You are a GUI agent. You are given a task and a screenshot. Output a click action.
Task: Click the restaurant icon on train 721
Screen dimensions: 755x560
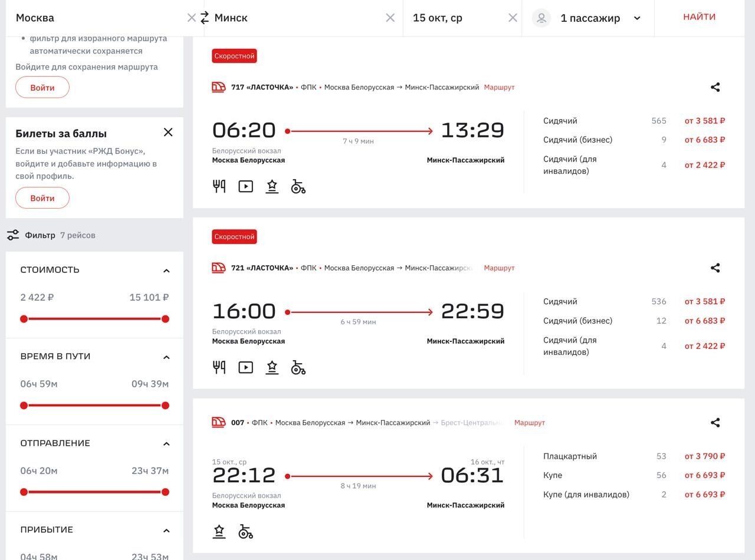coord(219,368)
